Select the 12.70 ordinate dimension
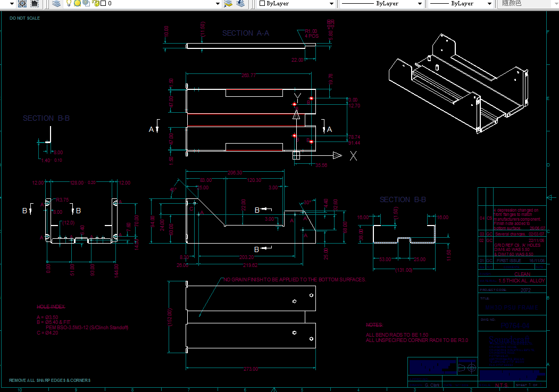Screen dimensions: 559x392 coord(354,106)
